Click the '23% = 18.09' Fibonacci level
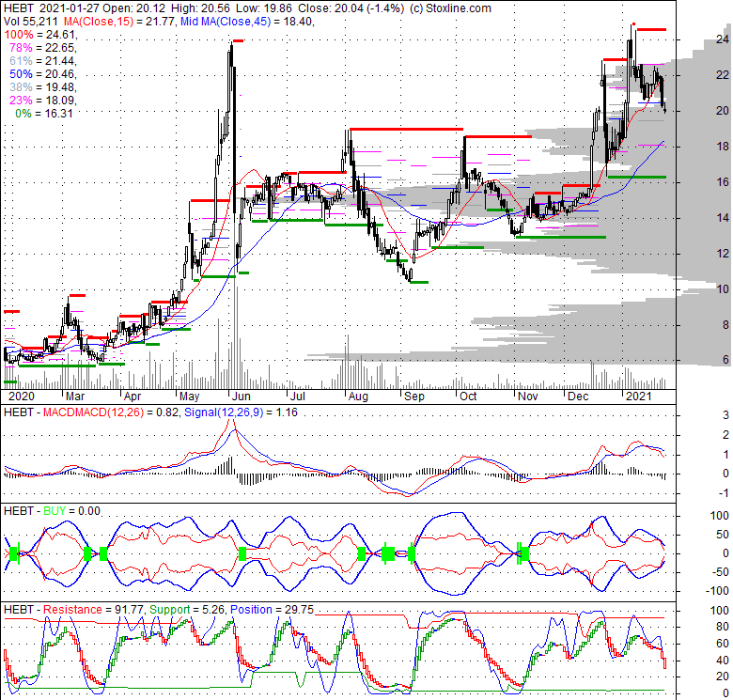 (x=41, y=100)
